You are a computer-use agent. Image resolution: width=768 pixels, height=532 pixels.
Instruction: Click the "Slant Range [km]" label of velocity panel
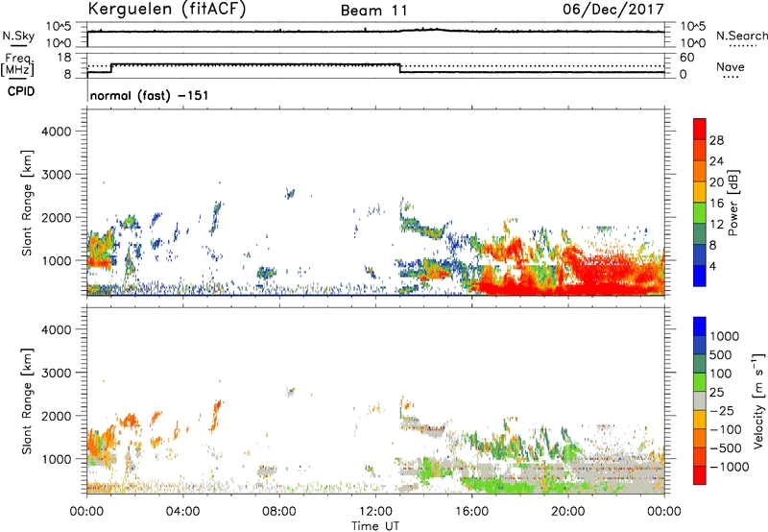(27, 401)
